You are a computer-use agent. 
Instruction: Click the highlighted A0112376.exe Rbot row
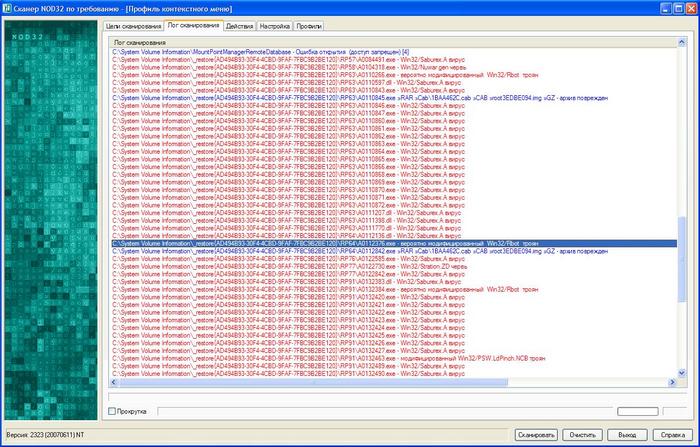(394, 243)
